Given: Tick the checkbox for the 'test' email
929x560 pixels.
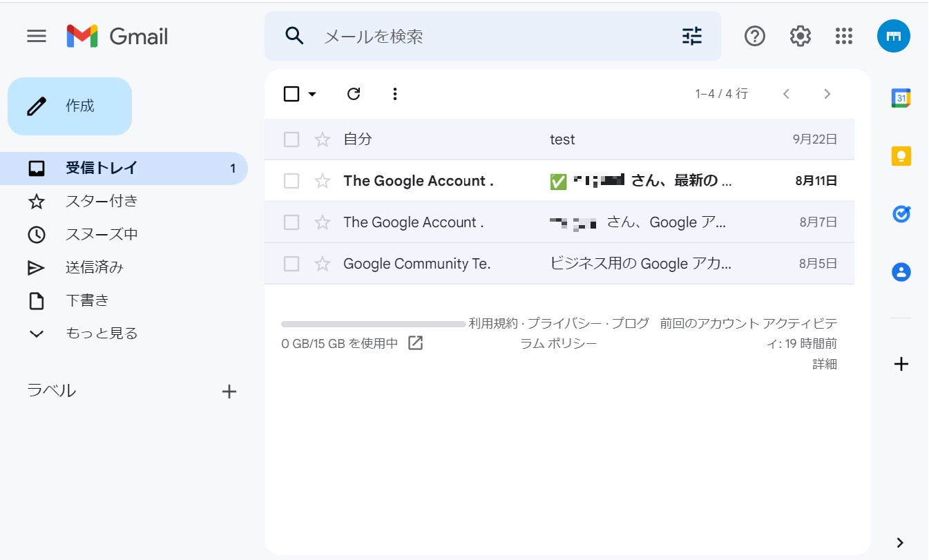Looking at the screenshot, I should pyautogui.click(x=291, y=139).
